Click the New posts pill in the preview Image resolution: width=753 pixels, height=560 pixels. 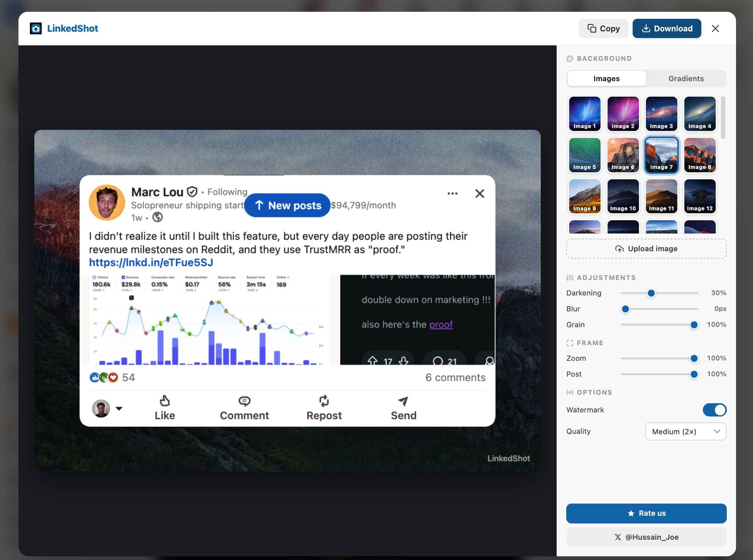[288, 205]
